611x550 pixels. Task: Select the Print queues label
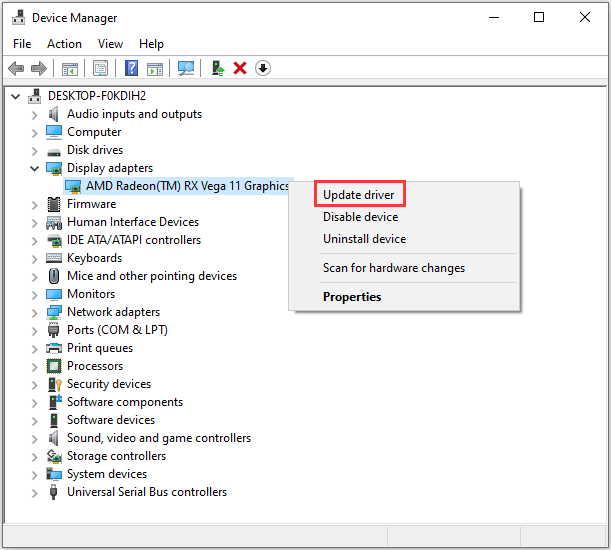tap(100, 348)
